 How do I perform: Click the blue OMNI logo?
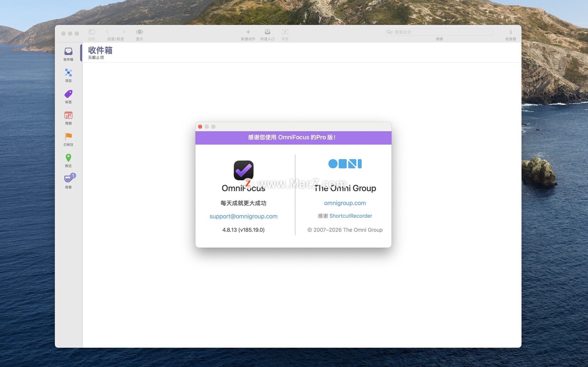[345, 164]
